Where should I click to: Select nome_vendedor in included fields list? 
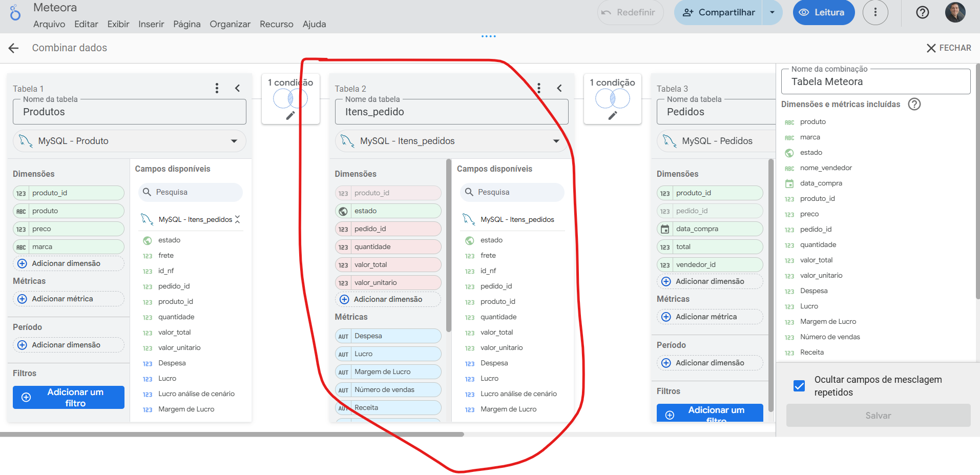tap(826, 168)
